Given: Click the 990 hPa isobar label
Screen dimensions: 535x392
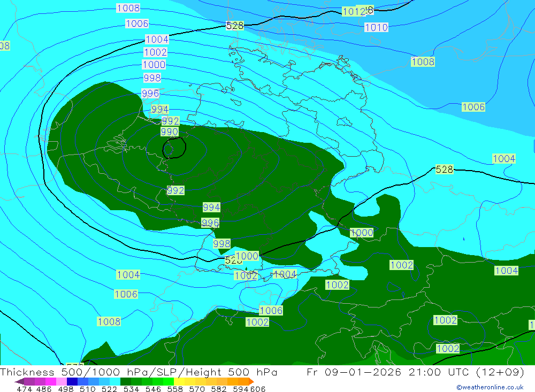Looking at the screenshot, I should click(x=169, y=132).
